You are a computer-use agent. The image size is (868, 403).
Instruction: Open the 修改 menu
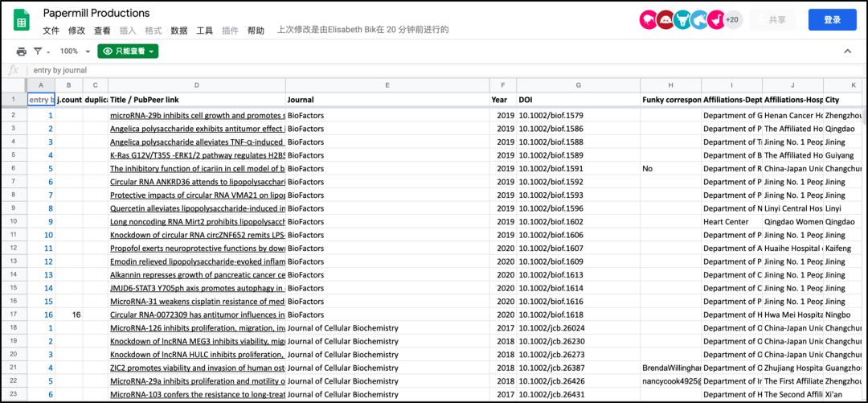pyautogui.click(x=76, y=31)
